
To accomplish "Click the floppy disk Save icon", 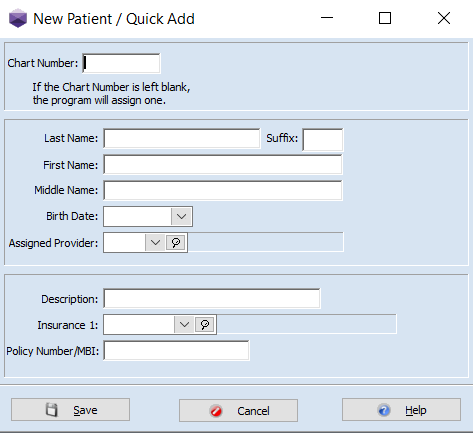I will click(x=52, y=410).
